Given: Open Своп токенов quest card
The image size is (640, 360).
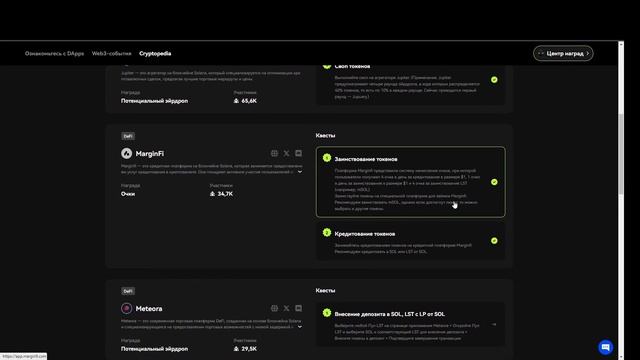Looking at the screenshot, I should 411,84.
